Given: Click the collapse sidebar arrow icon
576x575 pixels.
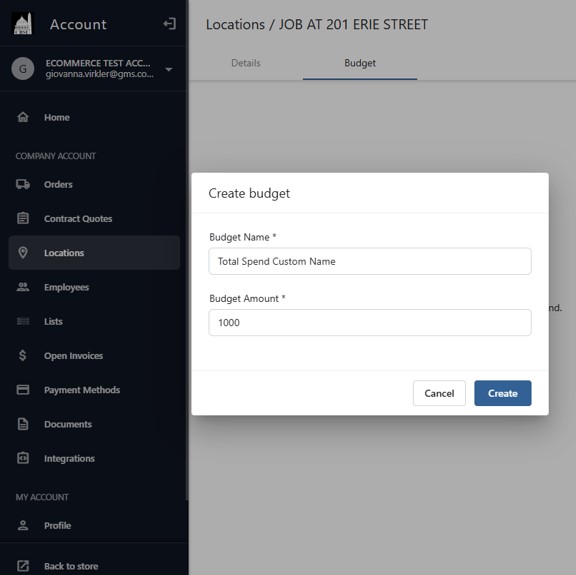Looking at the screenshot, I should (x=169, y=24).
